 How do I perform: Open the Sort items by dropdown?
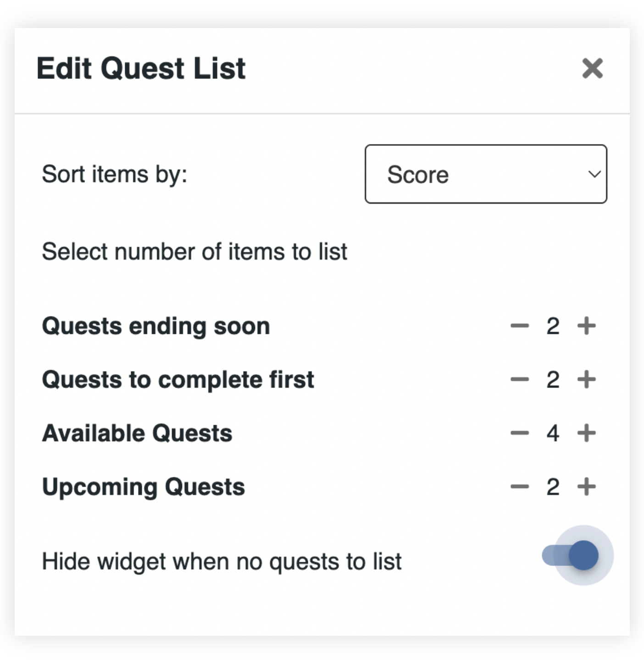pos(485,174)
